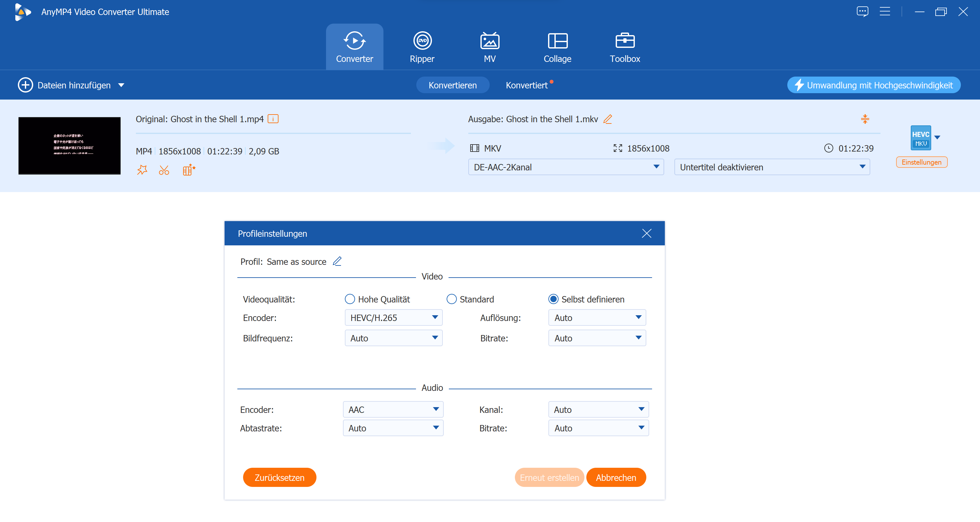Open the Toolbox tab
The height and width of the screenshot is (522, 980).
[x=625, y=47]
